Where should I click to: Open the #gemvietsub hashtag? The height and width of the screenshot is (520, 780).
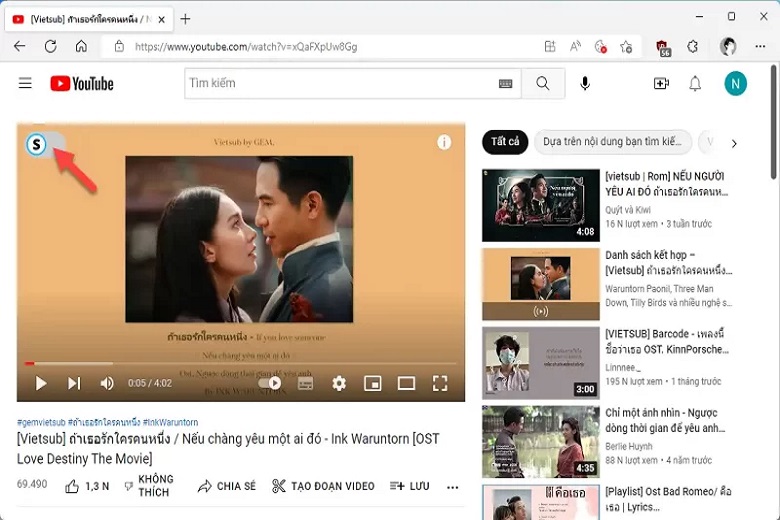point(41,422)
